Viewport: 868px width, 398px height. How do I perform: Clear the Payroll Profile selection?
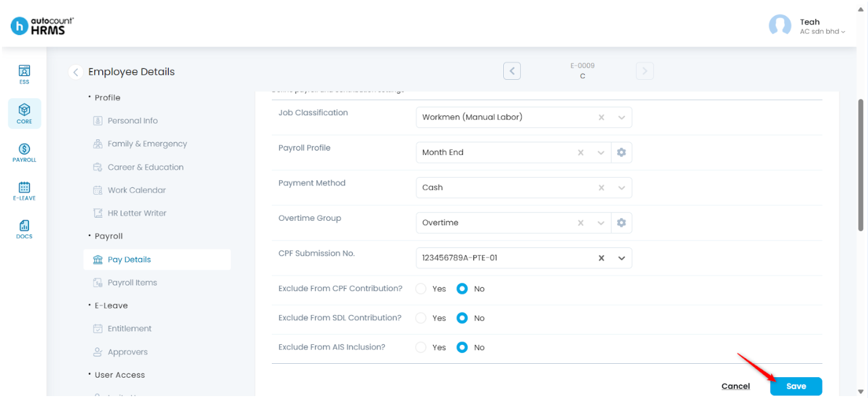coord(580,152)
